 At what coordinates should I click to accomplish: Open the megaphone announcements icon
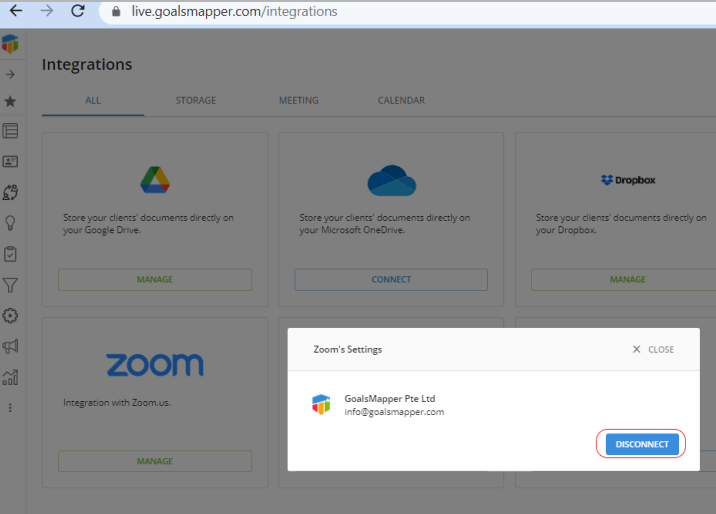point(10,346)
